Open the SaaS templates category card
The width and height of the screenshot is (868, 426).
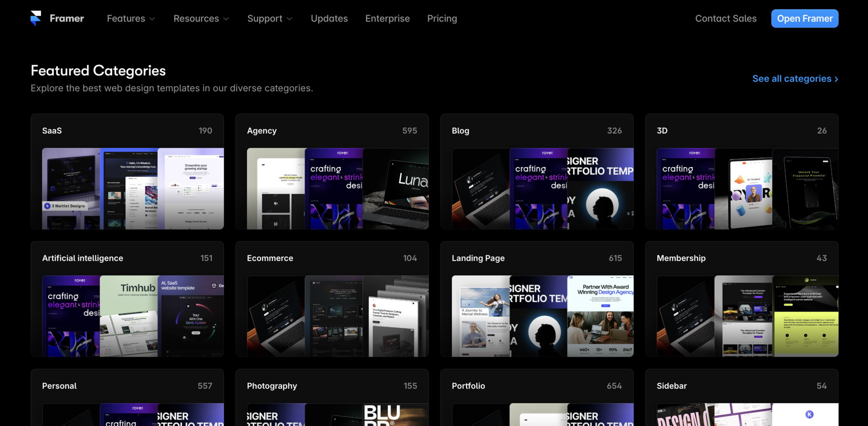coord(127,172)
